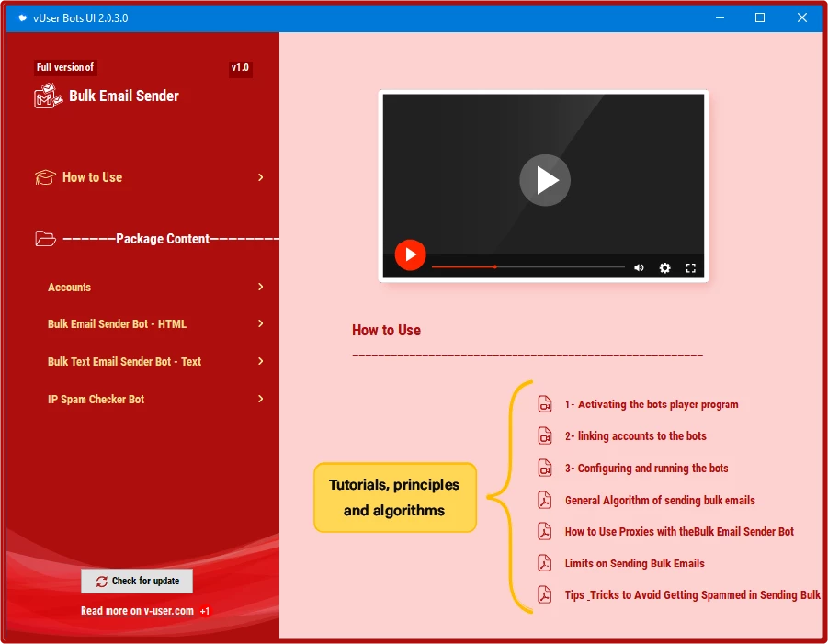The width and height of the screenshot is (828, 644).
Task: Click the 'How to Use' heading in content pane
Action: tap(387, 331)
